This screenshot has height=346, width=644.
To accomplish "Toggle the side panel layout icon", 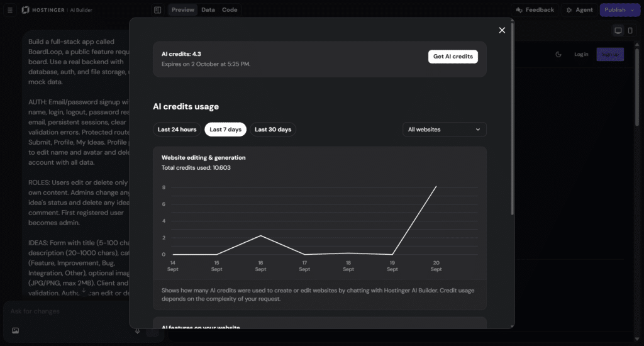I will (157, 10).
